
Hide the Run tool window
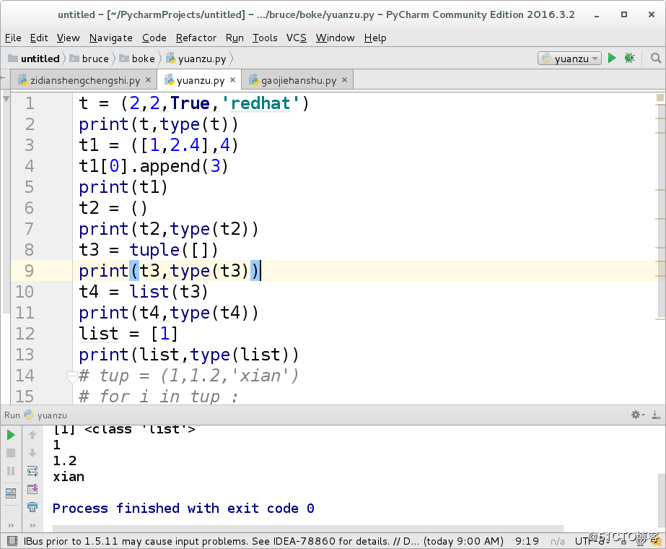point(656,414)
